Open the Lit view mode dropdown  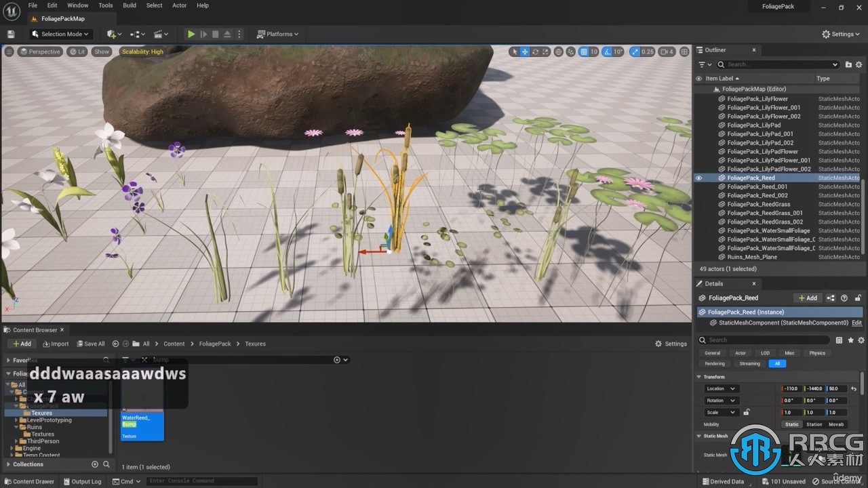click(x=77, y=52)
